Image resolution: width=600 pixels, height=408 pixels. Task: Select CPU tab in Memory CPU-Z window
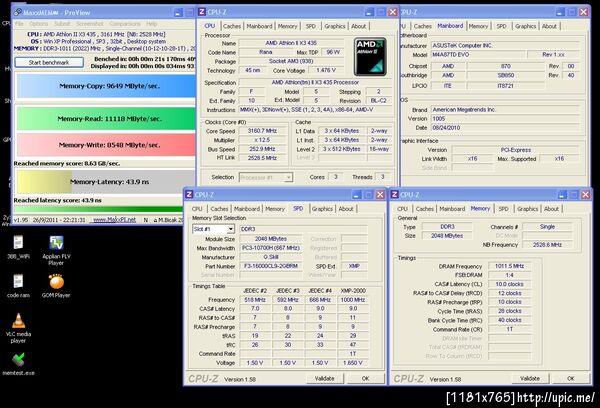pos(403,209)
